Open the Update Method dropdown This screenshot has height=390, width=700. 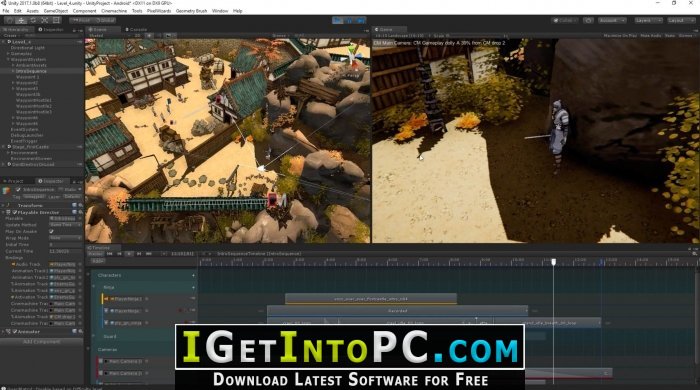coord(66,225)
